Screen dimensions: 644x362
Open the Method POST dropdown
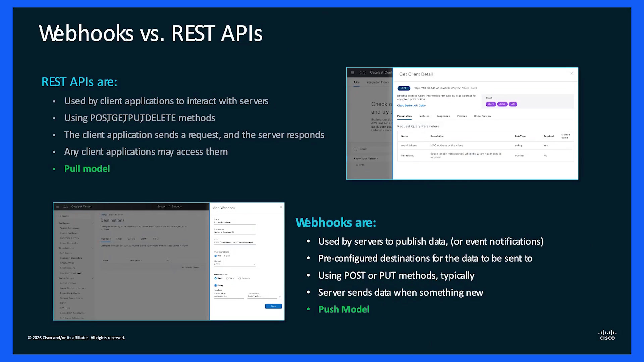(x=235, y=264)
